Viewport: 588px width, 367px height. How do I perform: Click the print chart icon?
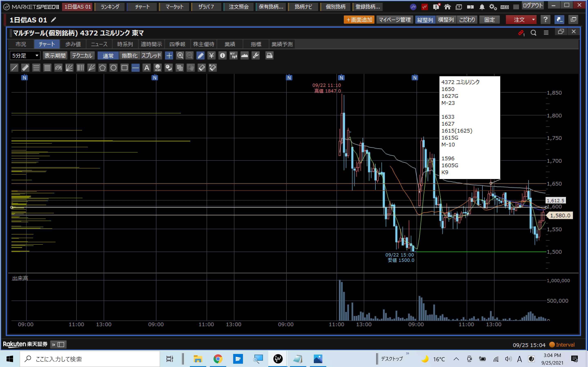click(269, 56)
